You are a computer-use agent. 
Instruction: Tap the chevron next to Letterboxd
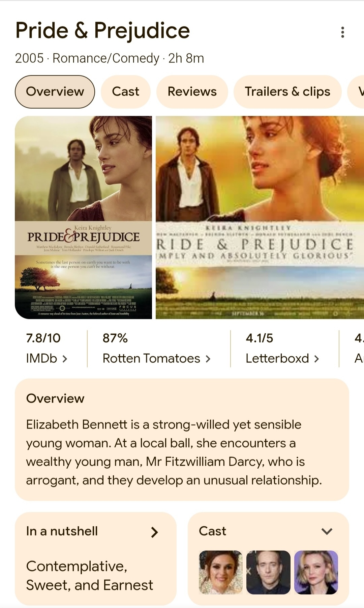pos(316,359)
